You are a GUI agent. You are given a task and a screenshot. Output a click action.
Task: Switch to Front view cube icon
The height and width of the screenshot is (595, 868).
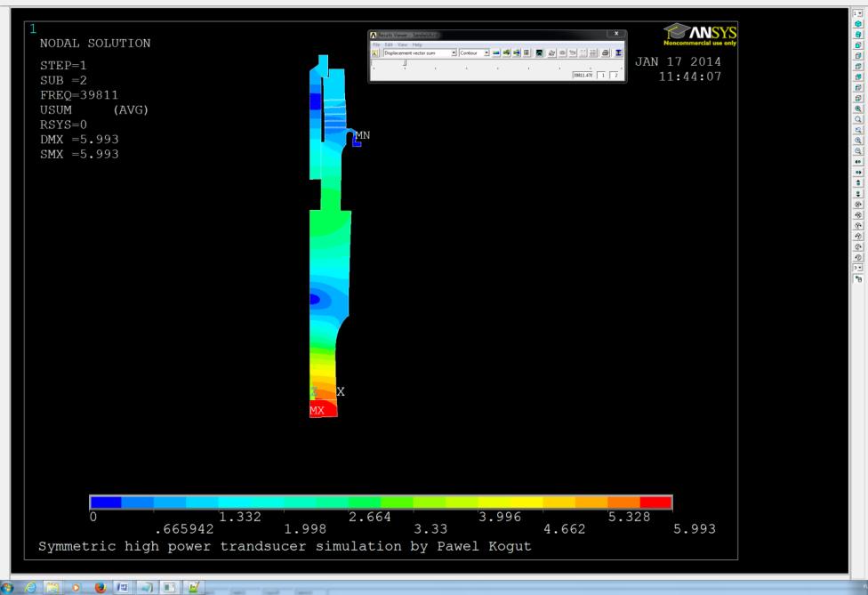pos(858,44)
